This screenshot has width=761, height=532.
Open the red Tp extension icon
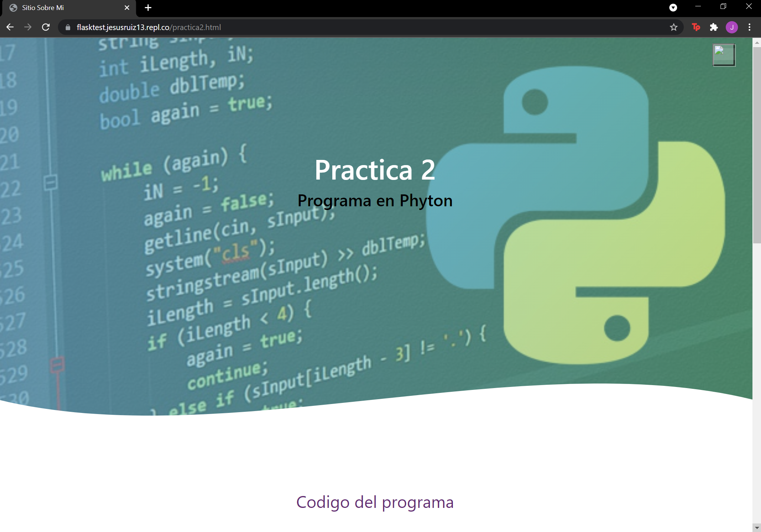click(x=696, y=27)
